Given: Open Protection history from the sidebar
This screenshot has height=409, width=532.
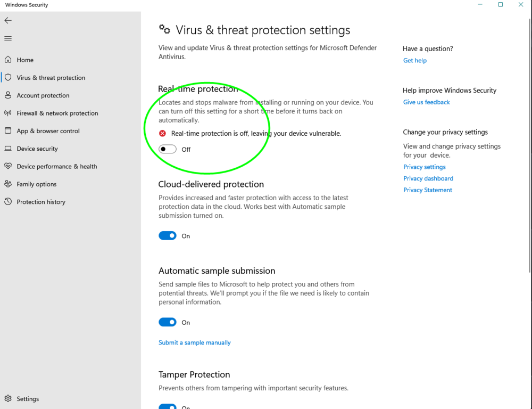Looking at the screenshot, I should tap(41, 202).
